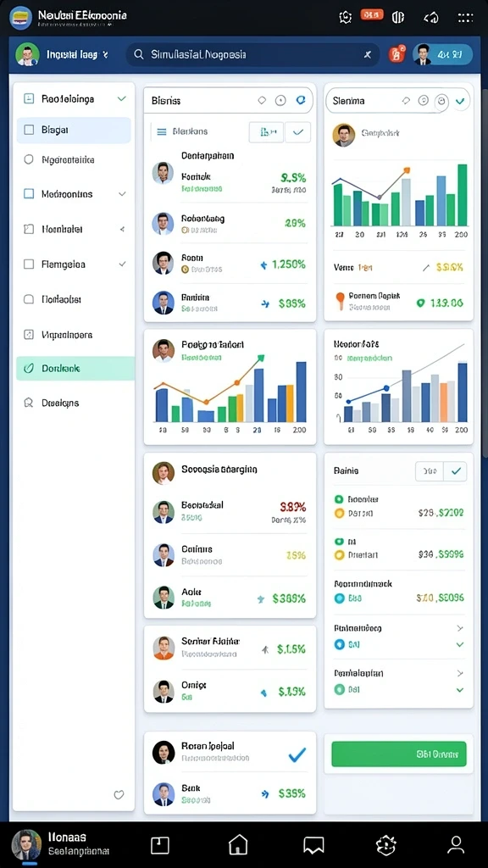This screenshot has width=488, height=868.
Task: Select the Ngeroatiaiice radio option
Action: pos(29,160)
